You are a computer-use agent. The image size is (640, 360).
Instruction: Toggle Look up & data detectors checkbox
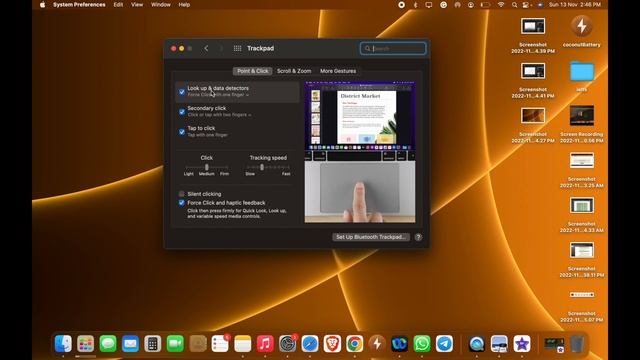182,92
